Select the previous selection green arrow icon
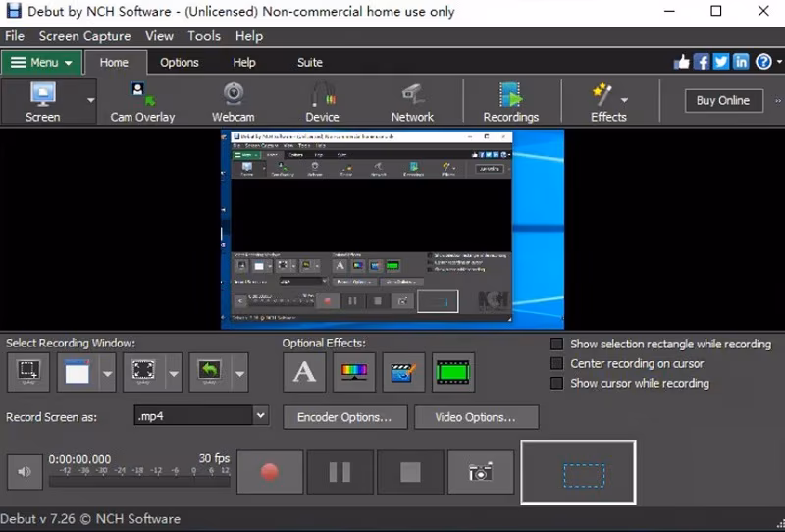The height and width of the screenshot is (532, 785). click(x=209, y=372)
